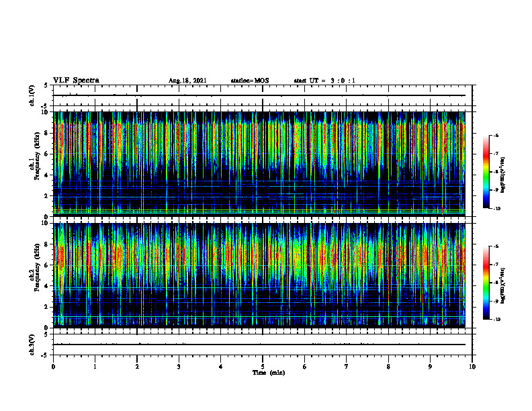Click the "8" minute tick on the time axis
The image size is (532, 411).
(x=388, y=367)
